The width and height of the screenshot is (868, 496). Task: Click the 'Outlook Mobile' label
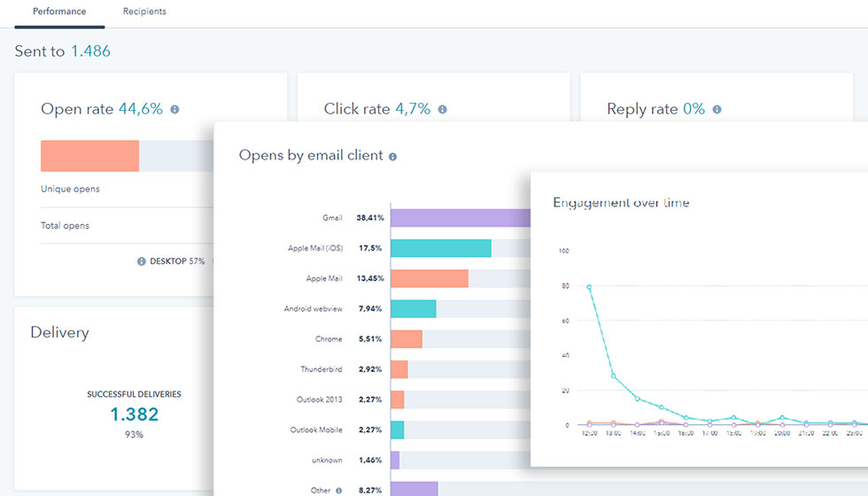(316, 430)
